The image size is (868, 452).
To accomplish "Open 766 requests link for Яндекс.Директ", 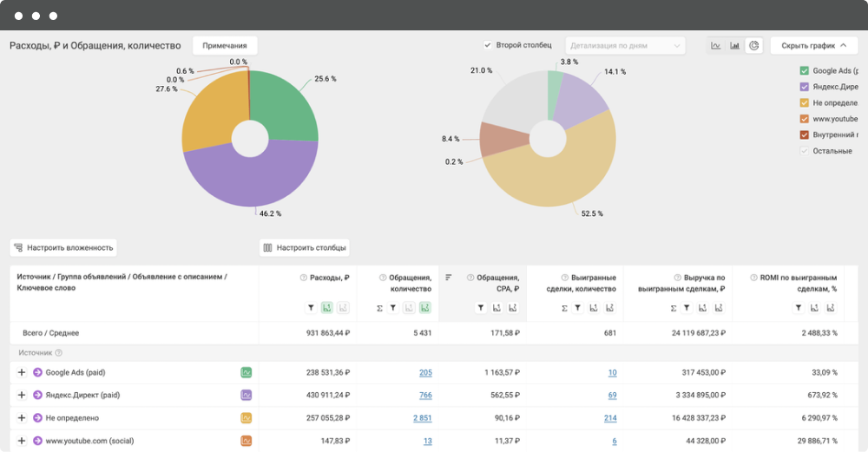I will coord(424,395).
